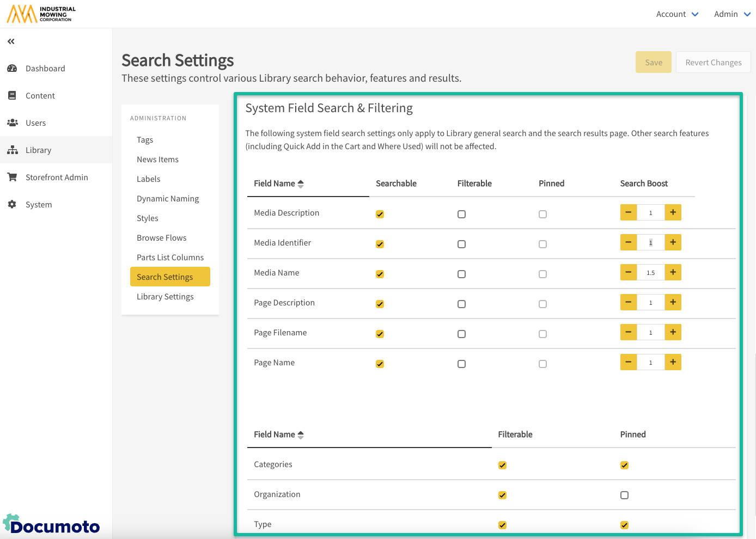Increase Search Boost for Media Name
Viewport: 756px width, 539px height.
coord(673,272)
